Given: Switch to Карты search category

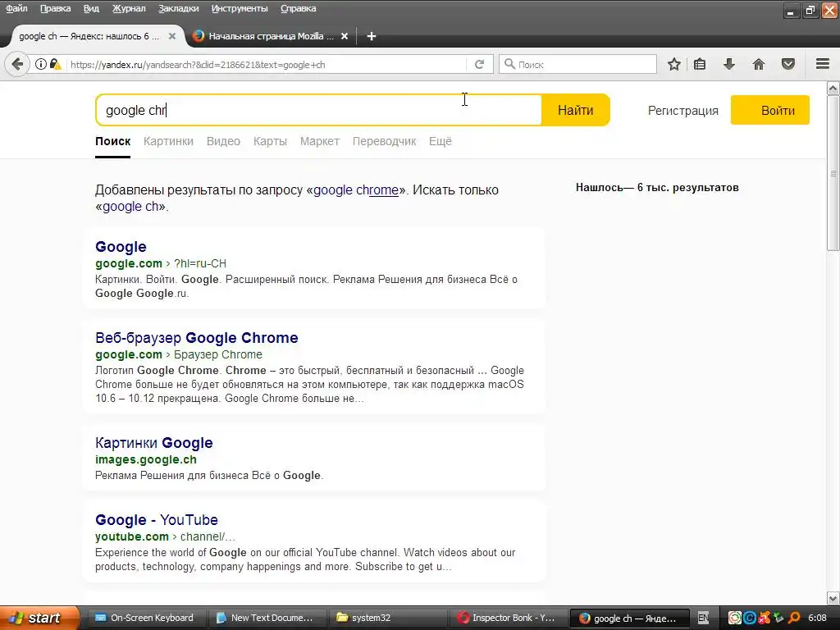Looking at the screenshot, I should pyautogui.click(x=270, y=141).
